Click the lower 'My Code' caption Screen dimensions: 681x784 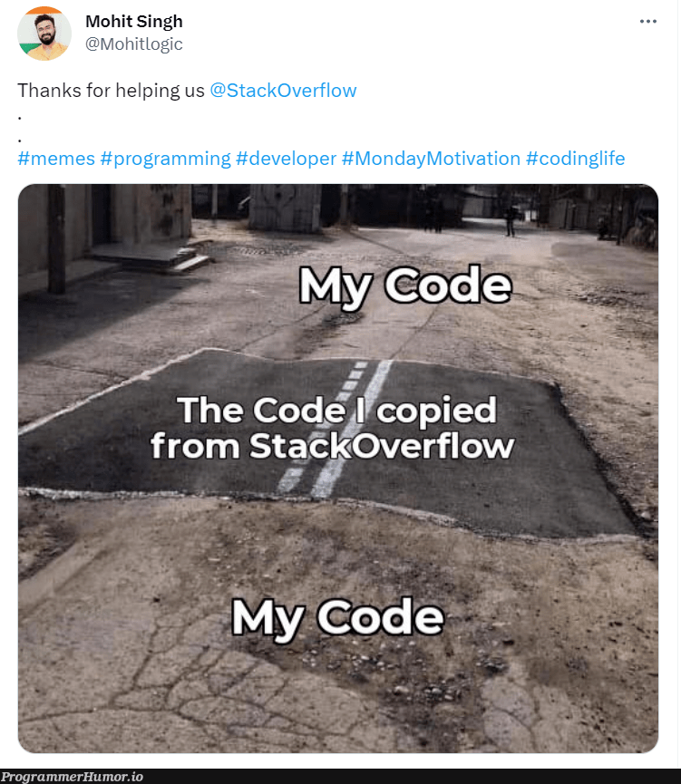(339, 617)
